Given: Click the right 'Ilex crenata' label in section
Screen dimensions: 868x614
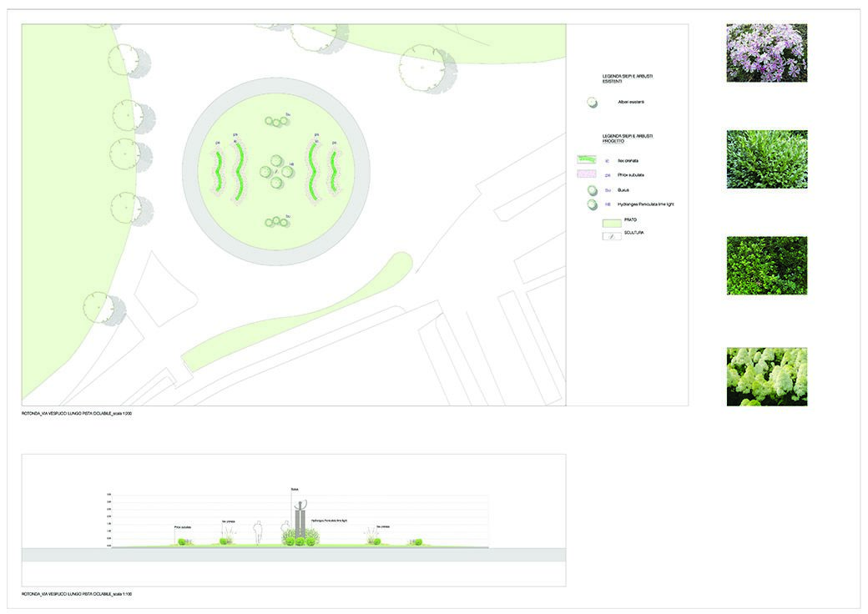Looking at the screenshot, I should pos(383,526).
